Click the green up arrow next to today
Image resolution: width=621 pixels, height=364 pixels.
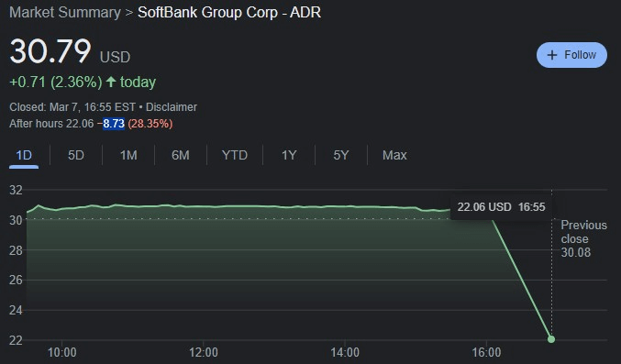111,82
